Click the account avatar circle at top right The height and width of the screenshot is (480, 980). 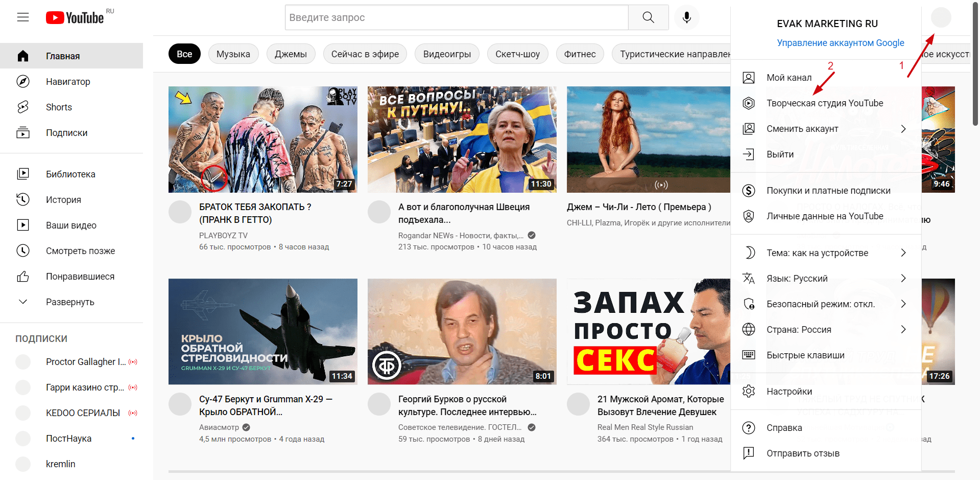pyautogui.click(x=941, y=17)
